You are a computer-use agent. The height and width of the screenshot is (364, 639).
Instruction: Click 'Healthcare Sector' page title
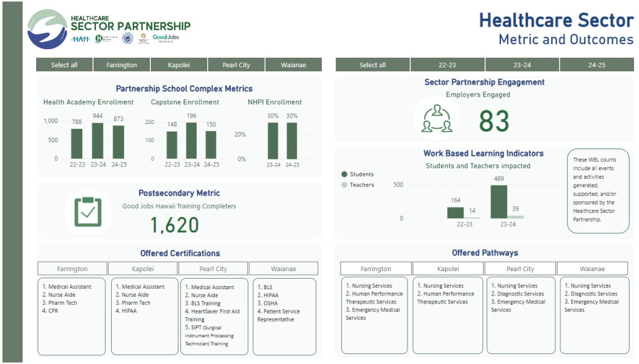[x=556, y=21]
